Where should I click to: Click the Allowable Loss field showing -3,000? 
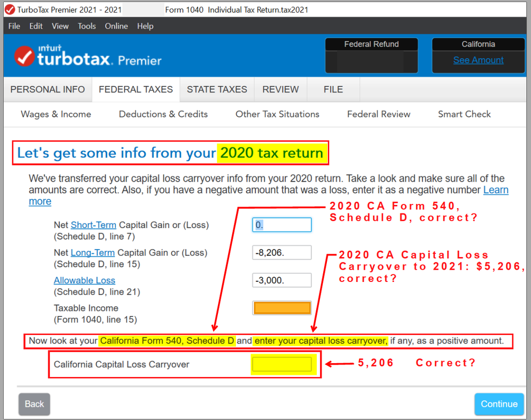(x=282, y=280)
